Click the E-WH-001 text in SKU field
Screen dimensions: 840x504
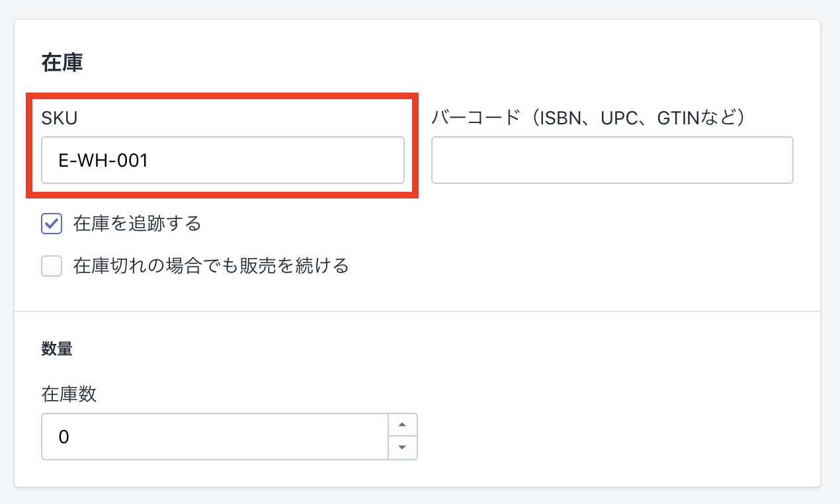(103, 160)
